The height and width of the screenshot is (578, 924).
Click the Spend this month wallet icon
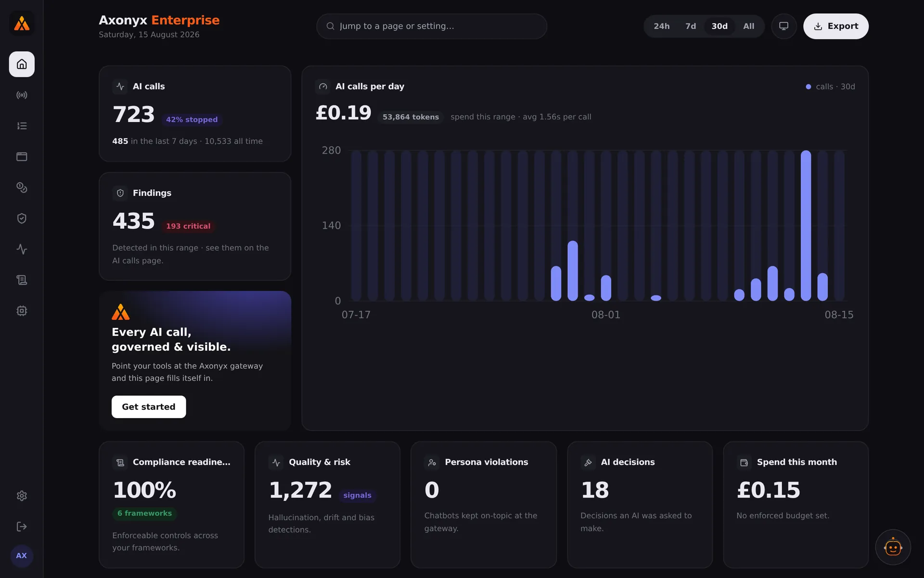744,462
